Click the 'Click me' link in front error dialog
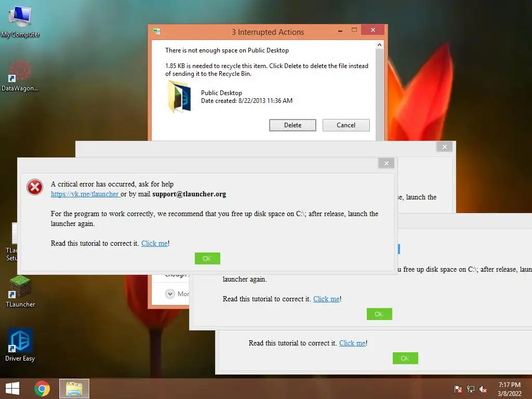Viewport: 532px width, 399px height. point(154,243)
